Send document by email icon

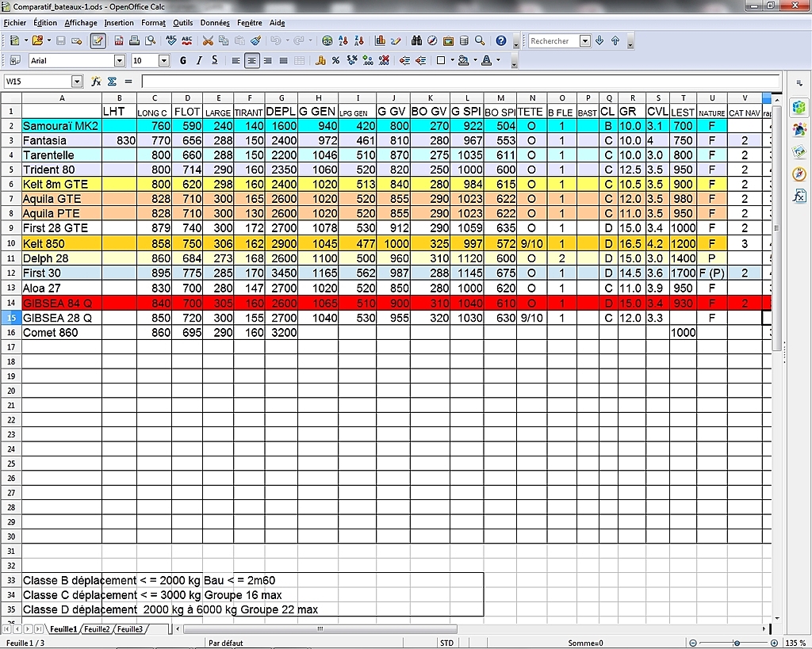pos(77,40)
